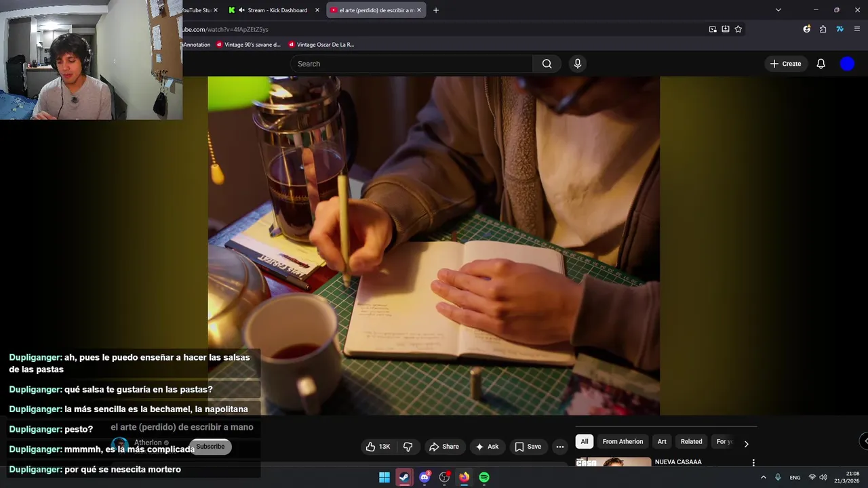
Task: Open a new browser tab
Action: pyautogui.click(x=436, y=10)
